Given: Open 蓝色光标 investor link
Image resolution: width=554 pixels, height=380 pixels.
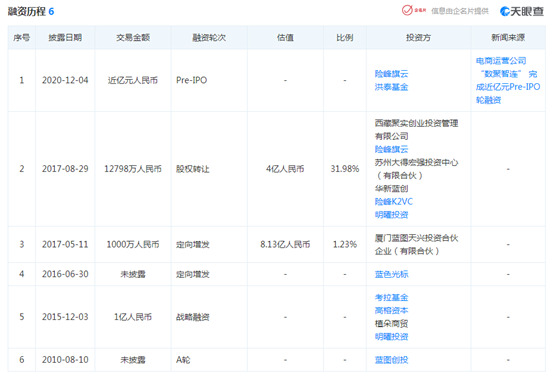Looking at the screenshot, I should click(x=391, y=274).
